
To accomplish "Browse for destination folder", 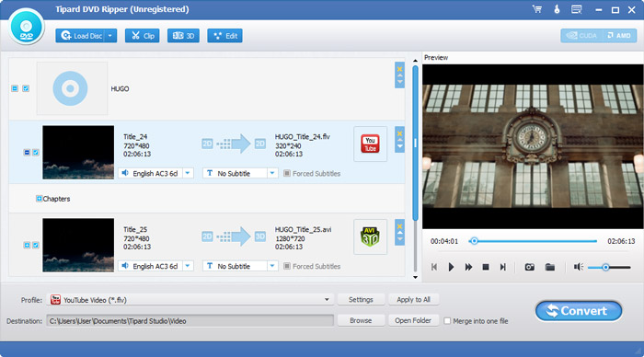I will tap(361, 320).
